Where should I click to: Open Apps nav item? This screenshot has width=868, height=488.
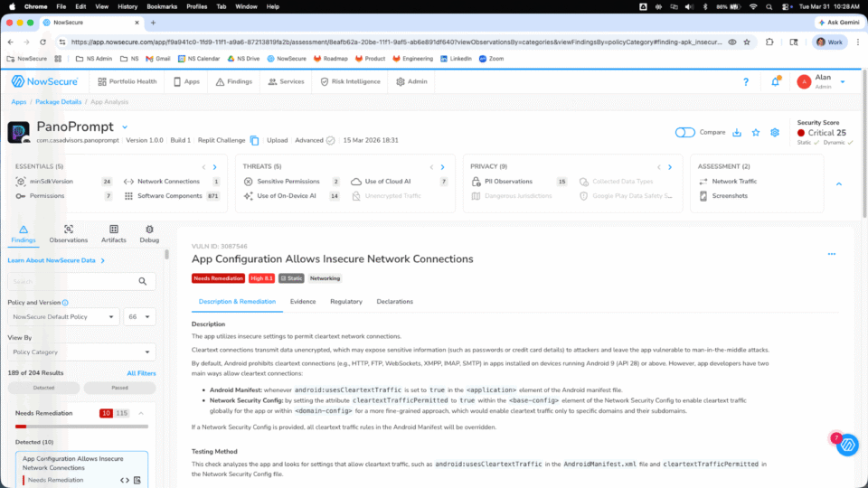click(x=186, y=81)
